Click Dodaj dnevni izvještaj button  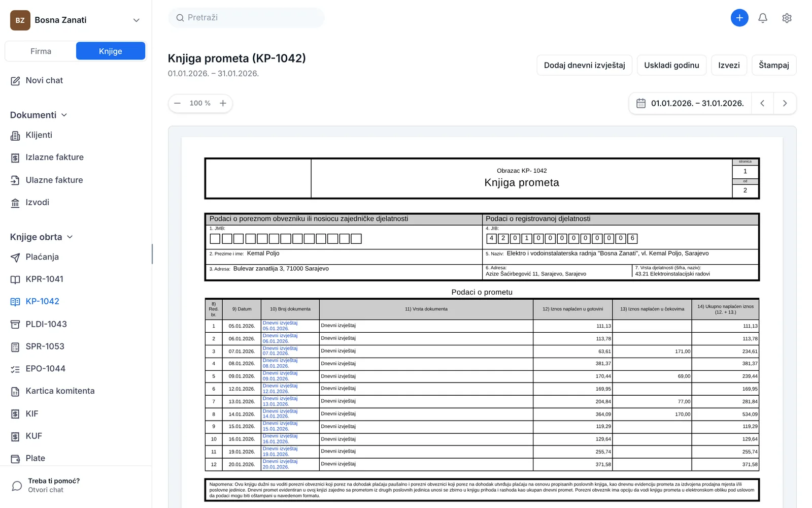click(x=585, y=65)
